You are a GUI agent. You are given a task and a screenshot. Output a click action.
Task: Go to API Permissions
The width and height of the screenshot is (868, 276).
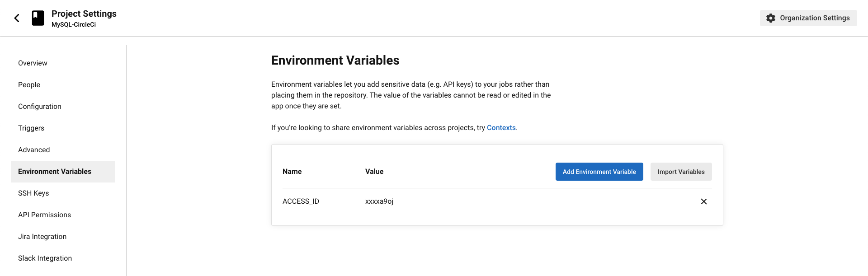pos(44,215)
